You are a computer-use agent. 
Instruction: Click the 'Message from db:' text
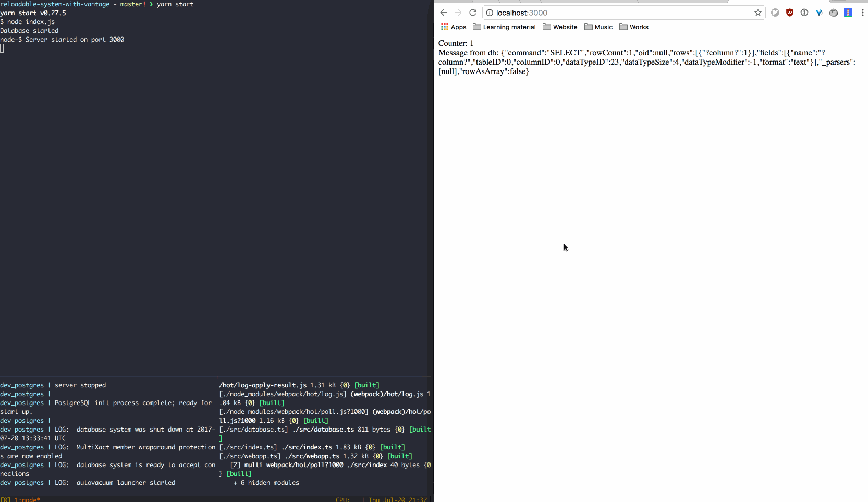point(469,53)
